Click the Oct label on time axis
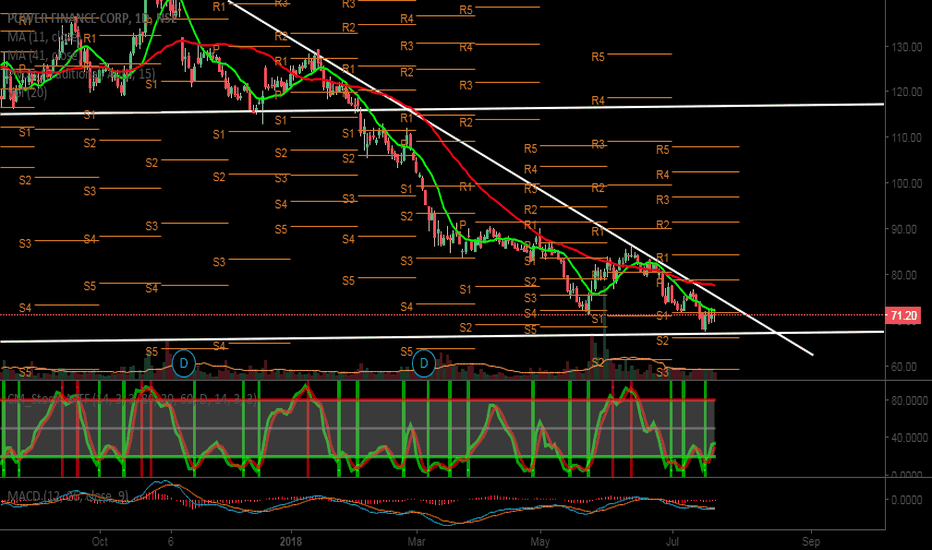The width and height of the screenshot is (932, 550). point(100,541)
